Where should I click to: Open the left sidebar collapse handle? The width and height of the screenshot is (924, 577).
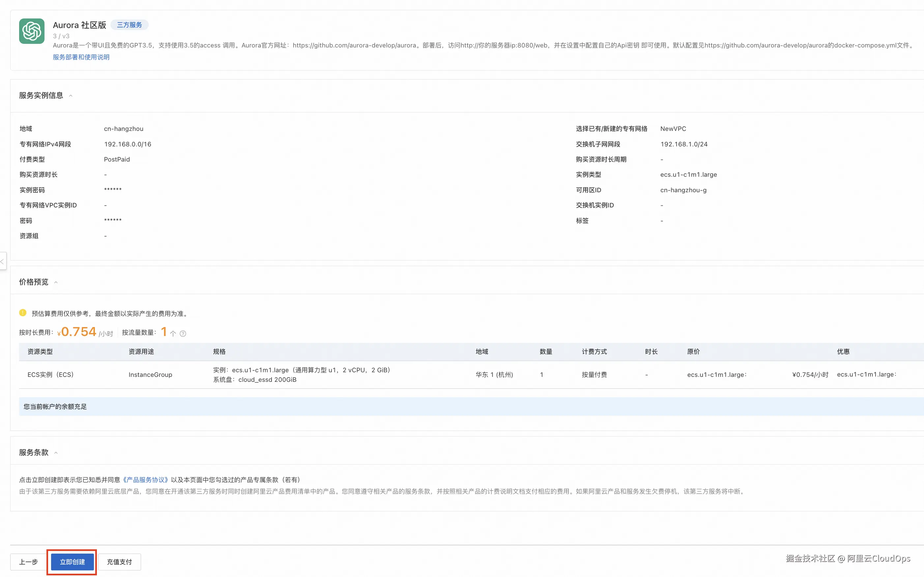click(x=3, y=261)
